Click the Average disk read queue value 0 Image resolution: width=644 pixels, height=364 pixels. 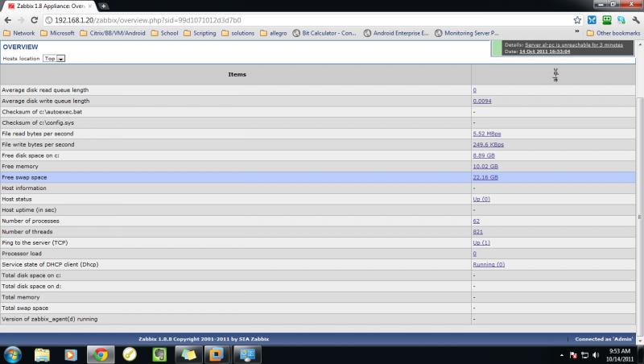pyautogui.click(x=474, y=90)
